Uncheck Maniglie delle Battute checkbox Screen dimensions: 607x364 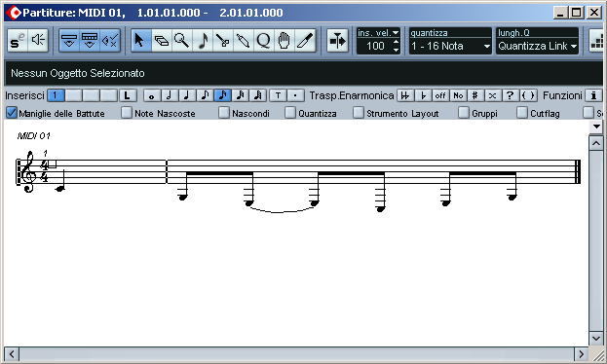coord(12,113)
